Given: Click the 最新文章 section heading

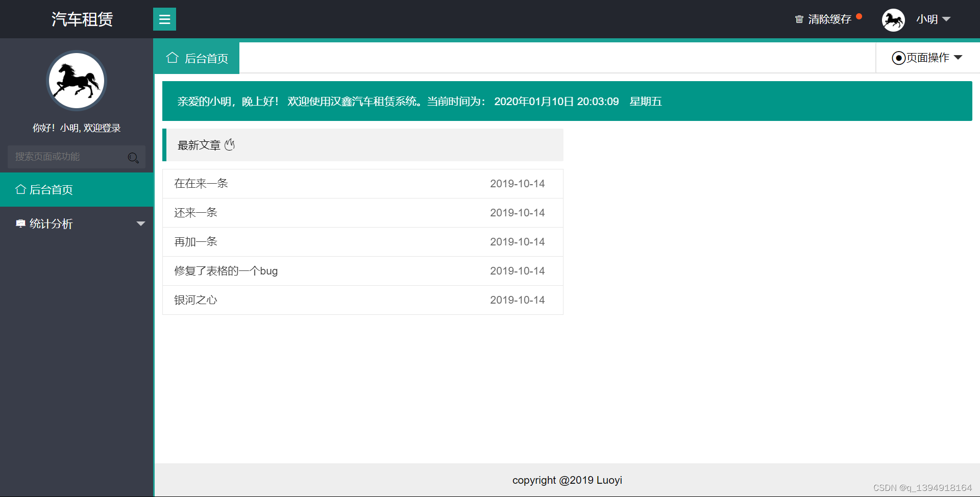Looking at the screenshot, I should (x=199, y=145).
